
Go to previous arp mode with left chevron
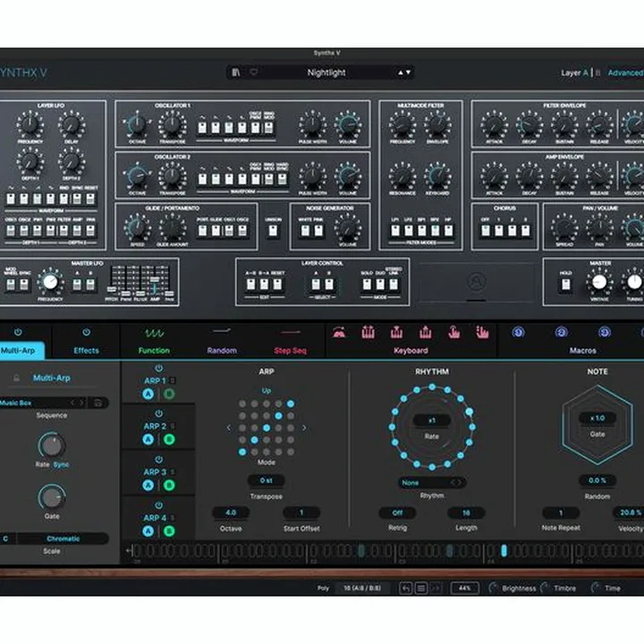coord(229,428)
